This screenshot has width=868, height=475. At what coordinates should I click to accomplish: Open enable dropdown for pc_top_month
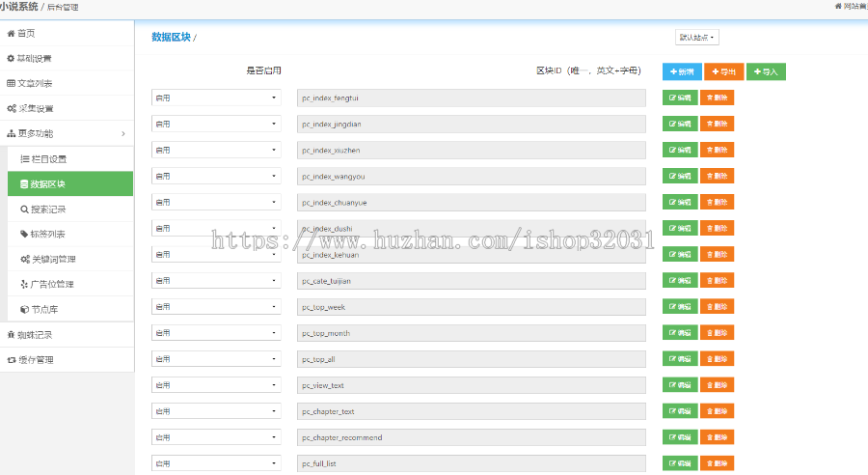pyautogui.click(x=216, y=332)
